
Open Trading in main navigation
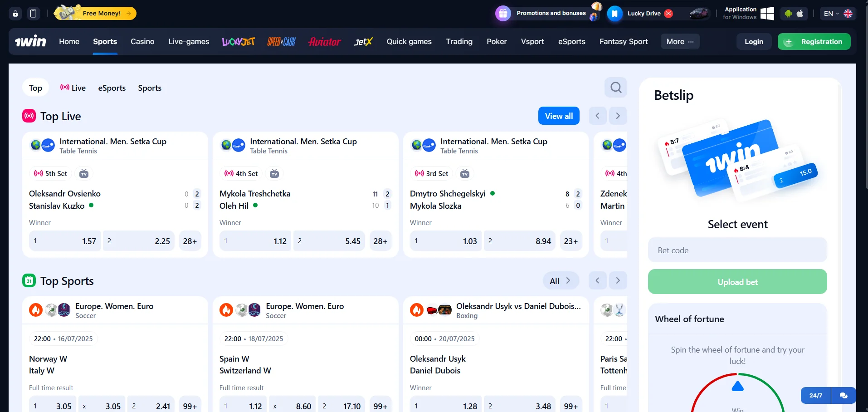[x=459, y=41]
